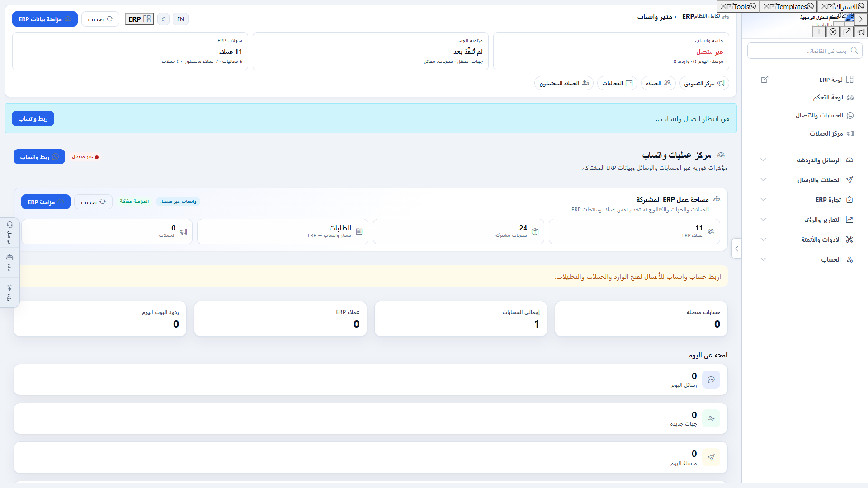The width and height of the screenshot is (868, 488).
Task: Open العملاء shortcut chip
Action: pyautogui.click(x=658, y=83)
